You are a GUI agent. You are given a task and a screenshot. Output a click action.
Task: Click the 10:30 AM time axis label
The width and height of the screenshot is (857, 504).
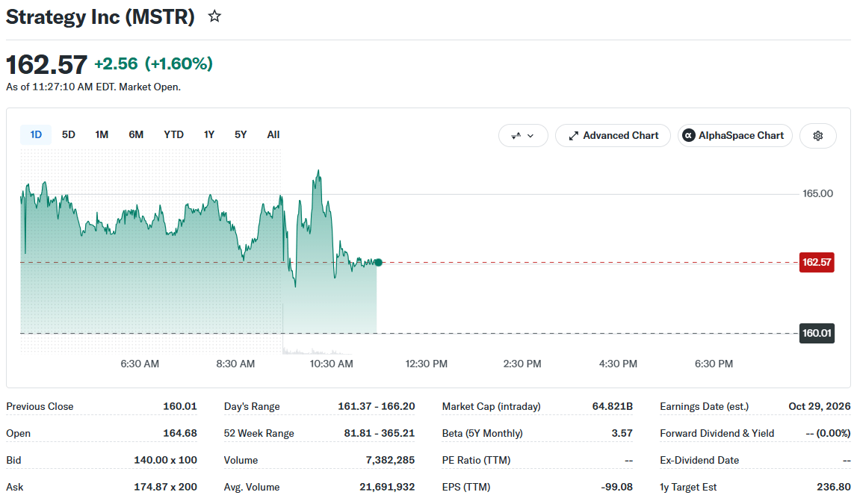click(331, 364)
